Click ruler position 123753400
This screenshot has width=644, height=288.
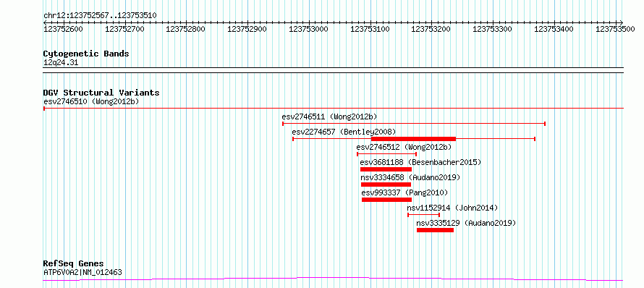click(554, 29)
